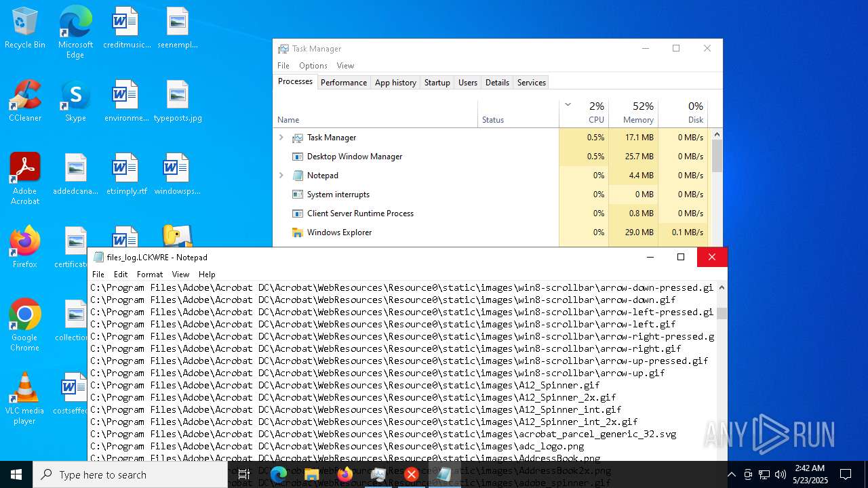Select the seenempl image file icon

(178, 28)
